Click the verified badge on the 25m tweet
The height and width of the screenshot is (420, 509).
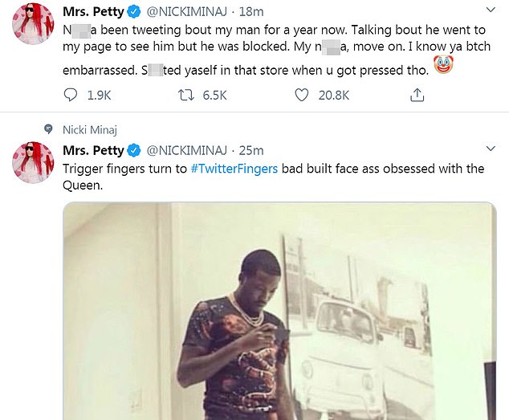(x=134, y=150)
